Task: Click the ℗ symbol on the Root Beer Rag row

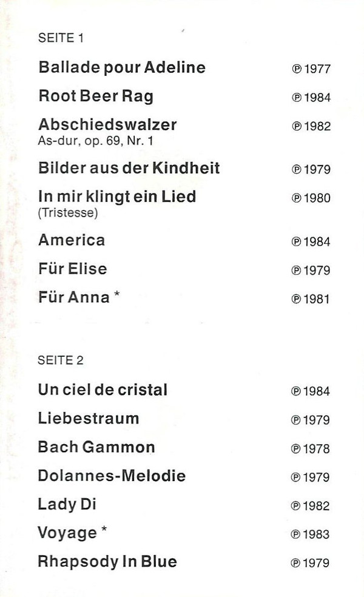Action: 297,98
